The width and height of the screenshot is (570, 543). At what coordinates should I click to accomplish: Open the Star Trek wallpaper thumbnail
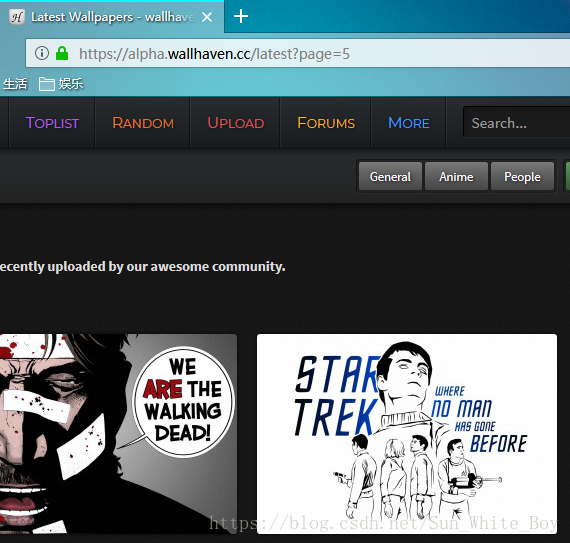click(407, 434)
